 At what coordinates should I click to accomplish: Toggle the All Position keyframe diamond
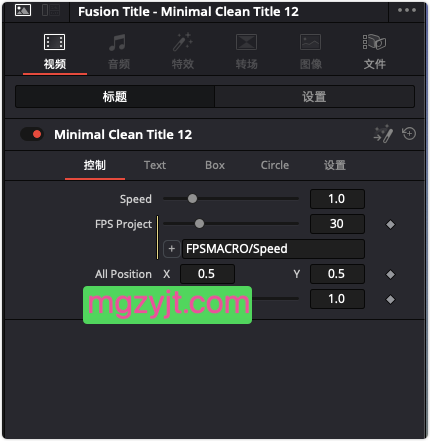tap(390, 274)
